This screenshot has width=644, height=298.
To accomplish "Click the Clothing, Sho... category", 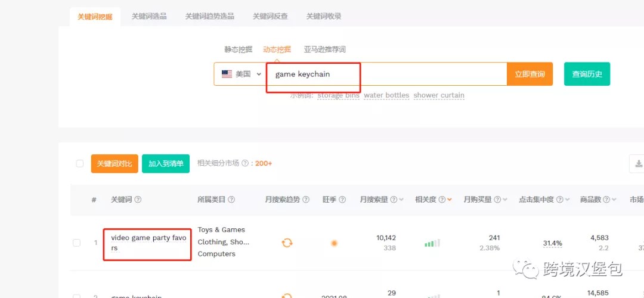I will tap(224, 242).
